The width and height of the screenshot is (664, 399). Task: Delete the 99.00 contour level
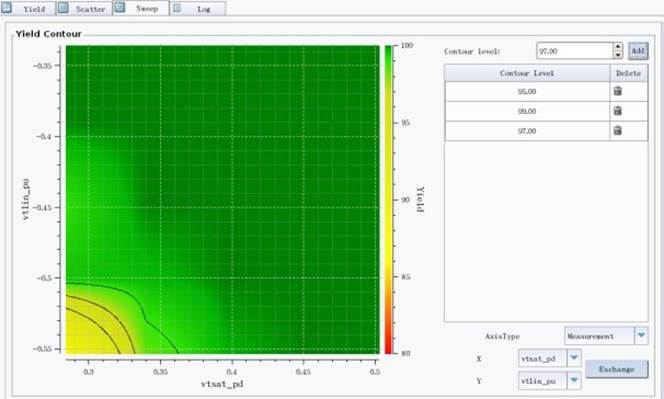pyautogui.click(x=617, y=111)
